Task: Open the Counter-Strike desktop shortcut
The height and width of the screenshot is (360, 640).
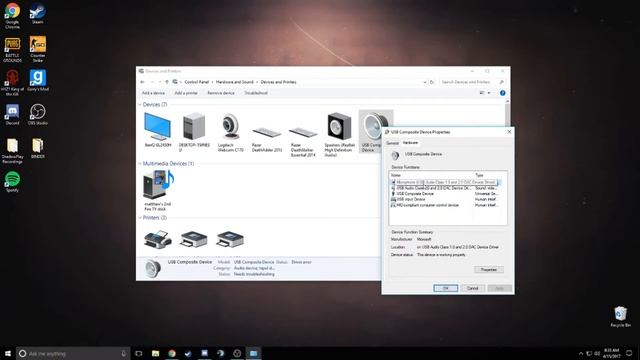Action: pos(38,49)
